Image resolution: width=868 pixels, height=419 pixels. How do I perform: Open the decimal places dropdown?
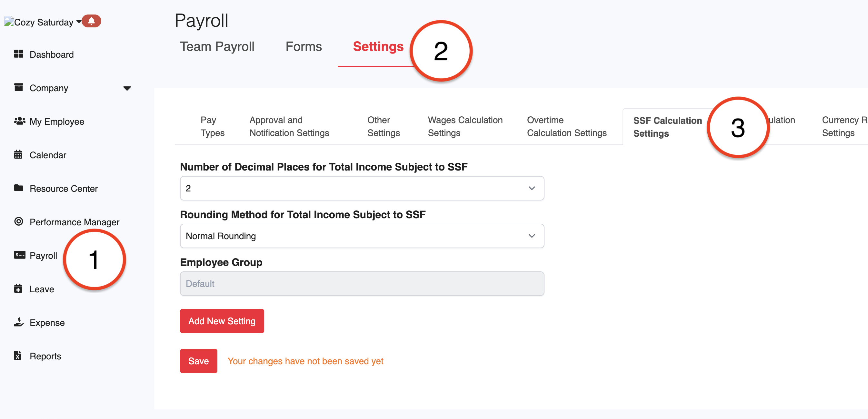point(362,188)
